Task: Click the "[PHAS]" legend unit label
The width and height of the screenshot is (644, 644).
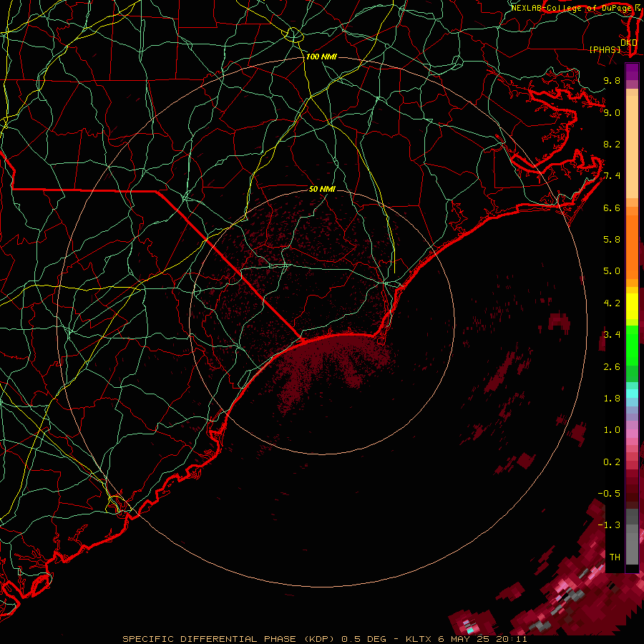Action: [x=605, y=49]
